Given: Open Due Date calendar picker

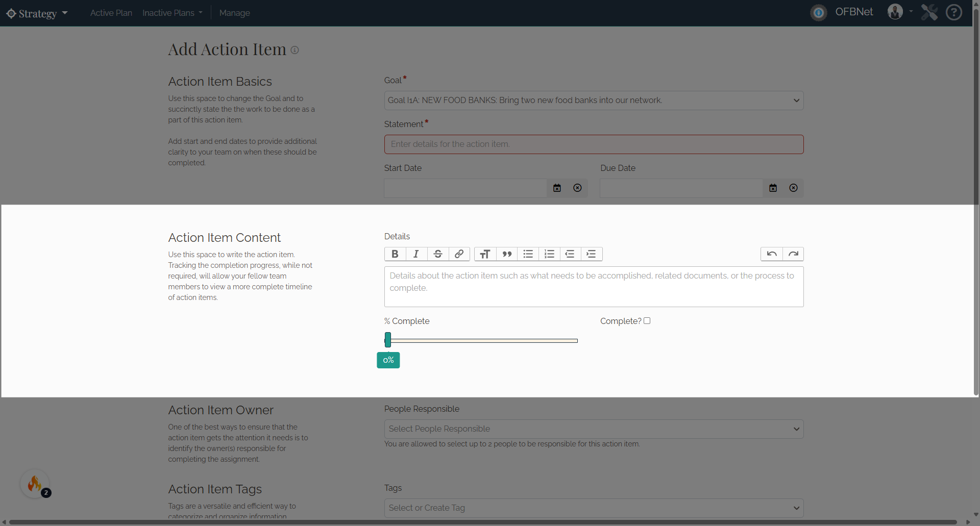Looking at the screenshot, I should (x=773, y=188).
